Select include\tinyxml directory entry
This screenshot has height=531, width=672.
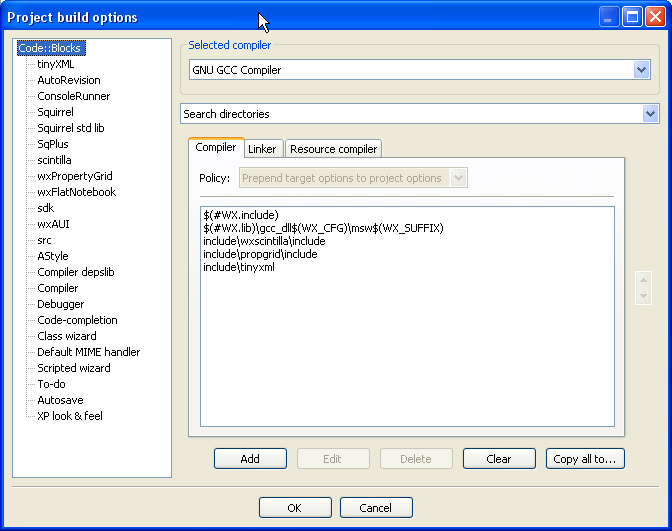coord(239,267)
